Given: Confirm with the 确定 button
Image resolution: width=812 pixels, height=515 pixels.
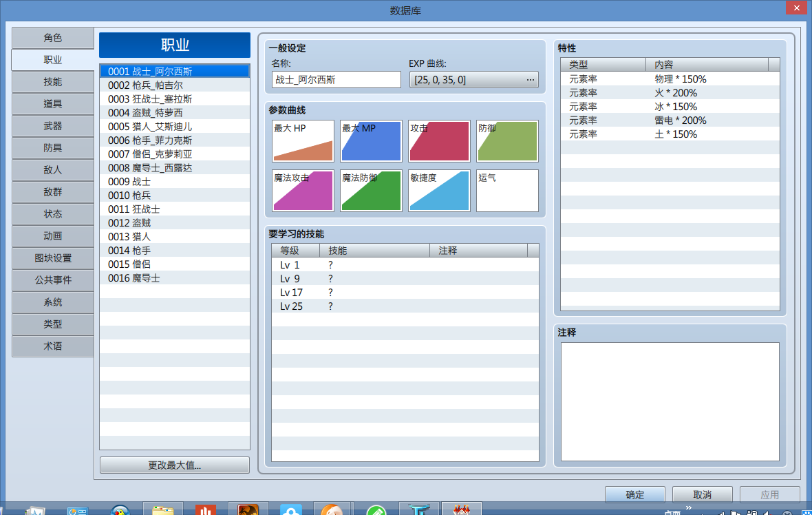Looking at the screenshot, I should click(635, 495).
